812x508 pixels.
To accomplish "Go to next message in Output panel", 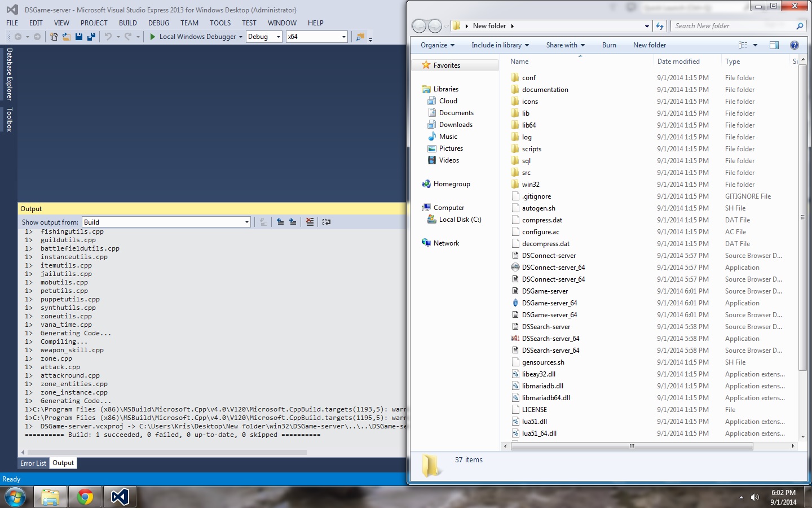I will (293, 222).
